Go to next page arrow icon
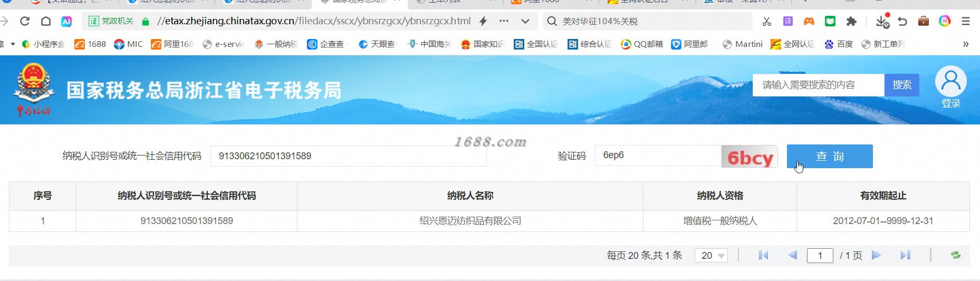980x281 pixels. pyautogui.click(x=876, y=255)
